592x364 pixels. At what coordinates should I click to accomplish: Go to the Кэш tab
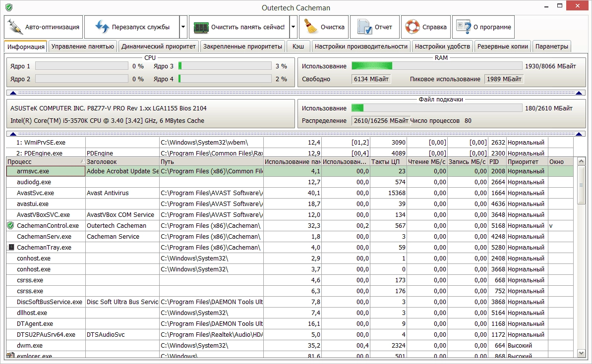point(298,47)
